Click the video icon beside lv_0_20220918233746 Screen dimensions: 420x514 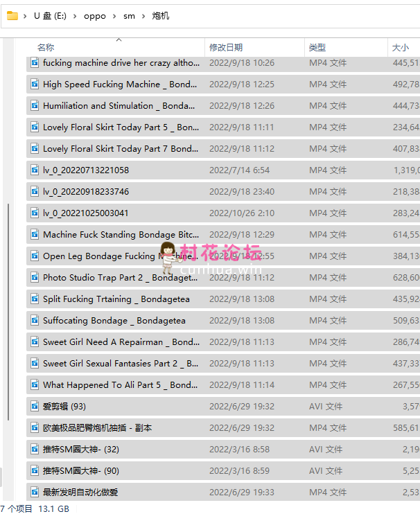[x=34, y=191]
